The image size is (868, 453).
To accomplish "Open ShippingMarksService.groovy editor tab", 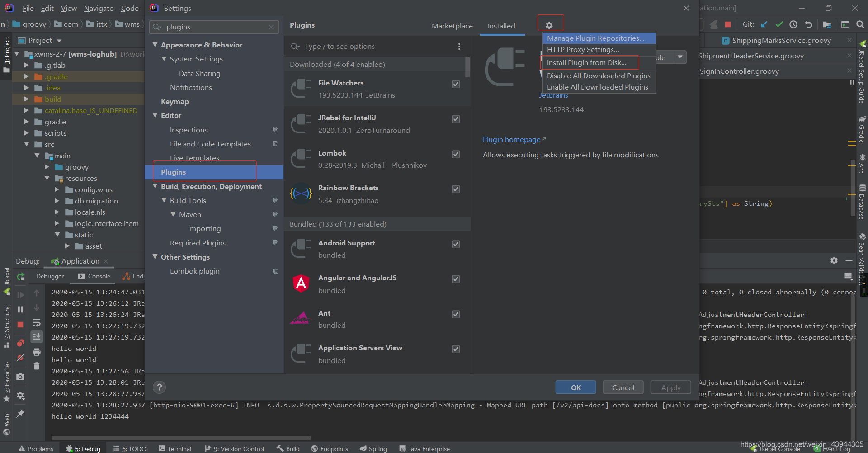I will [781, 41].
